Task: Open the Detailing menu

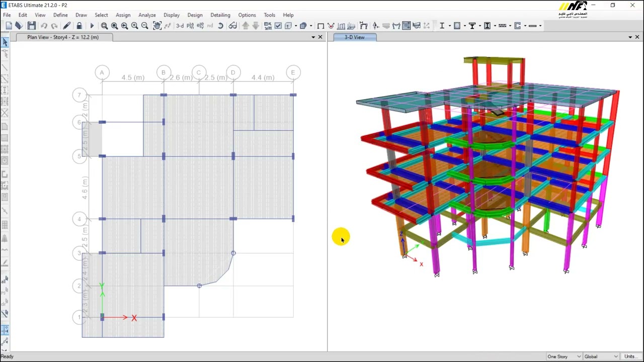Action: 220,15
